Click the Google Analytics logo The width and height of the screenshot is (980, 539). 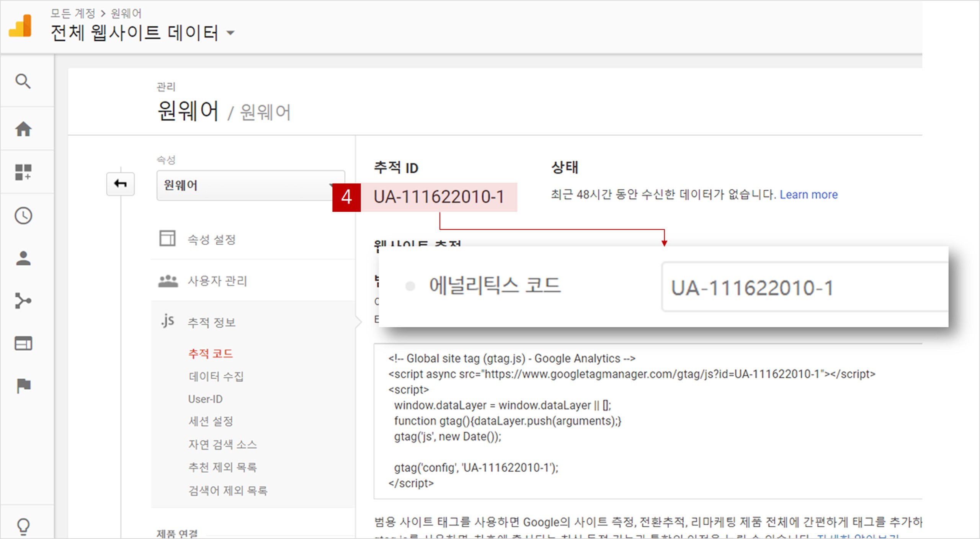click(20, 26)
